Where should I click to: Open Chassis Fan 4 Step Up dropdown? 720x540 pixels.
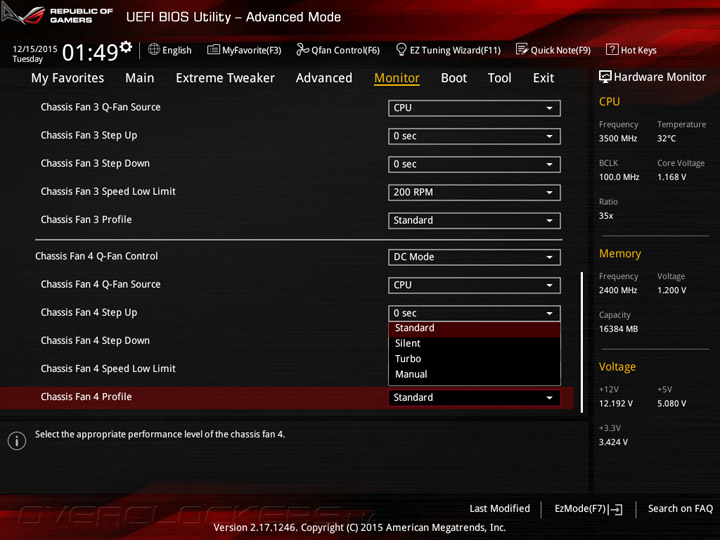tap(474, 313)
